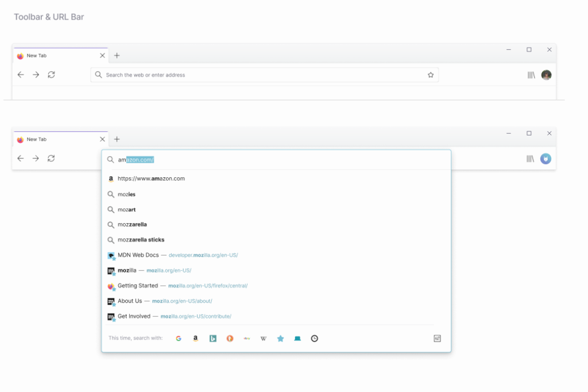Visit the www.amazon.com suggestion
Viewport: 588px width, 392px height.
(x=150, y=178)
